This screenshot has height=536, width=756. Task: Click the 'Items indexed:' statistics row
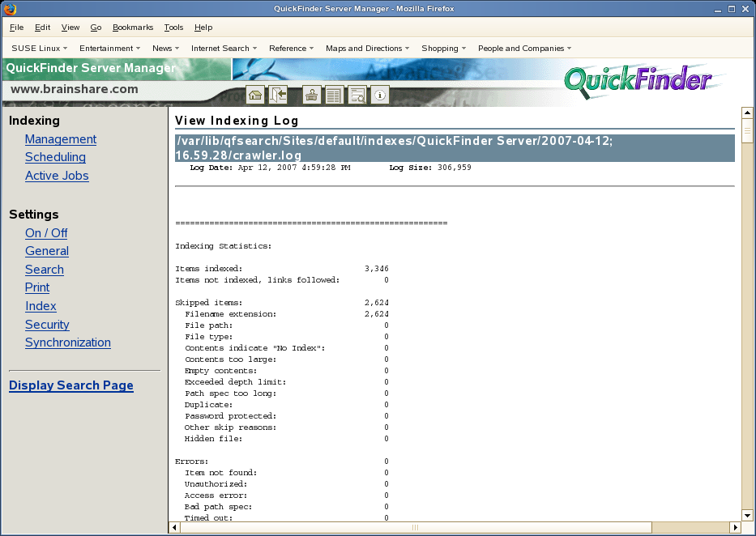point(282,269)
